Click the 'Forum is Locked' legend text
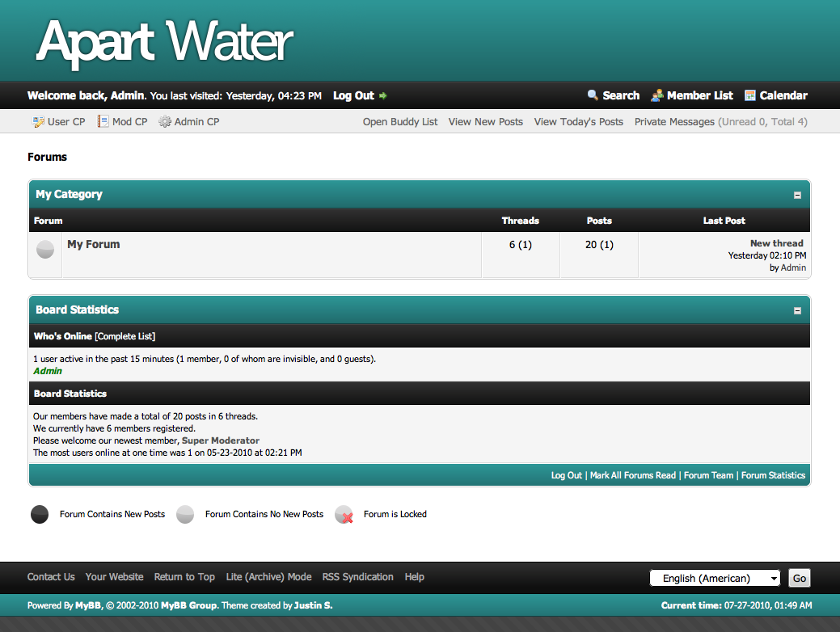 395,514
